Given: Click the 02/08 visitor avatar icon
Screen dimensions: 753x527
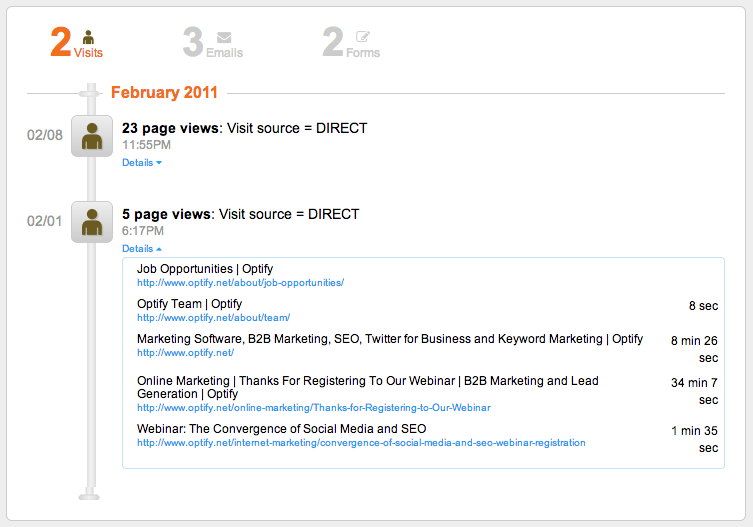Looking at the screenshot, I should [92, 136].
